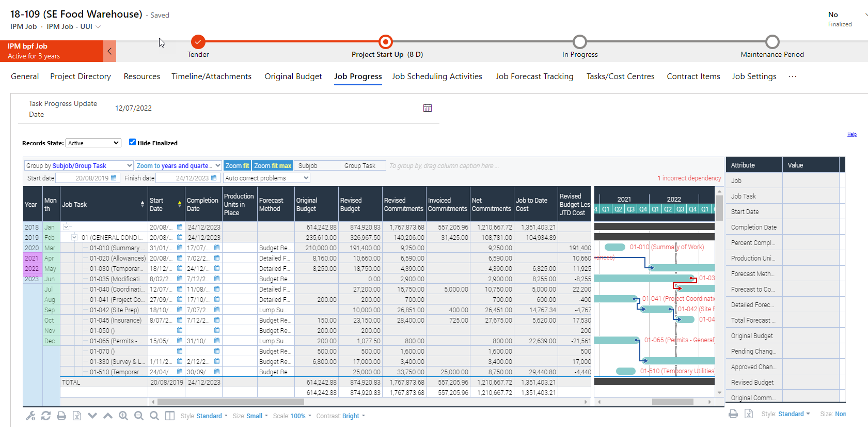Open the Auto correct problems dropdown
868x427 pixels.
click(267, 178)
